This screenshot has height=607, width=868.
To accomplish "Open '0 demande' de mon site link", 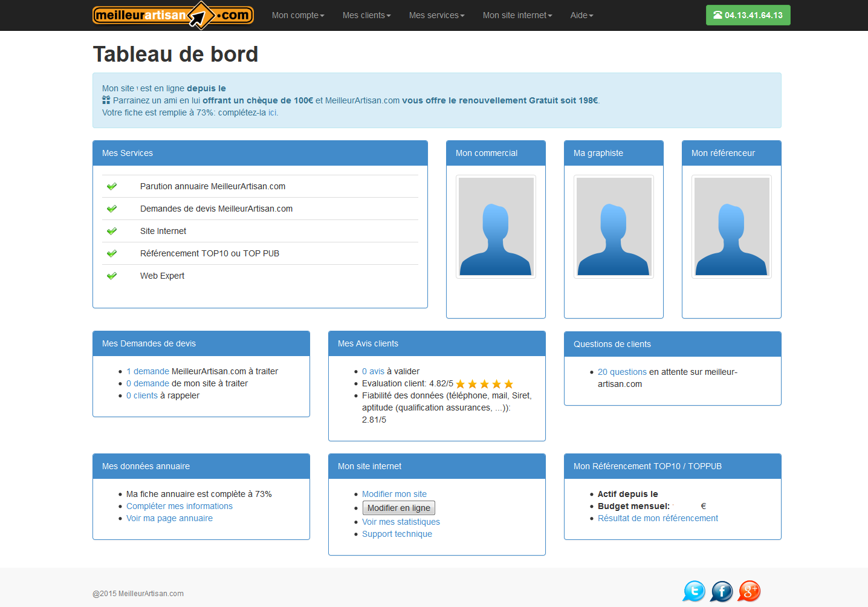I will click(x=147, y=383).
